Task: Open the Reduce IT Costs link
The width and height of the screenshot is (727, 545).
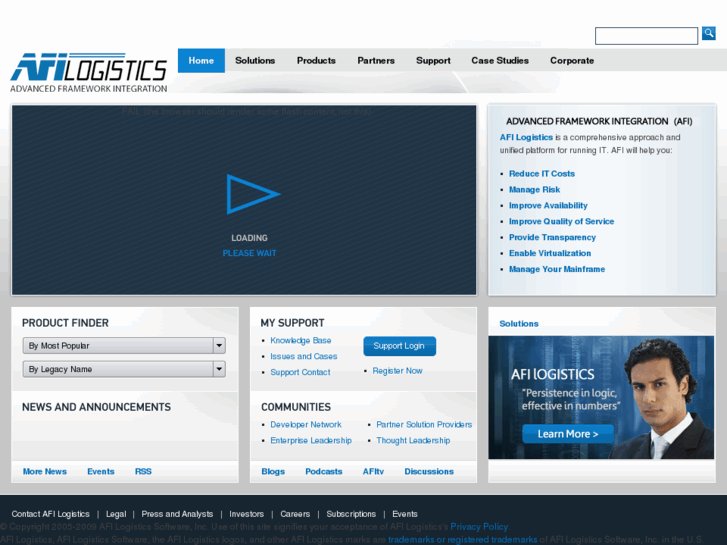Action: (x=542, y=174)
